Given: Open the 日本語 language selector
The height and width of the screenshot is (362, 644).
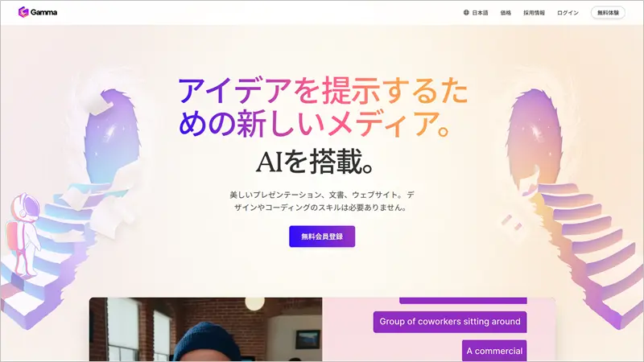Looking at the screenshot, I should pyautogui.click(x=476, y=13).
